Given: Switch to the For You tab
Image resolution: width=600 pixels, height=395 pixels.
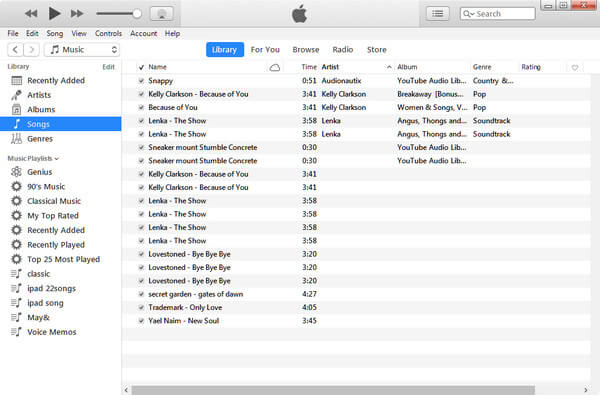Looking at the screenshot, I should click(x=265, y=50).
